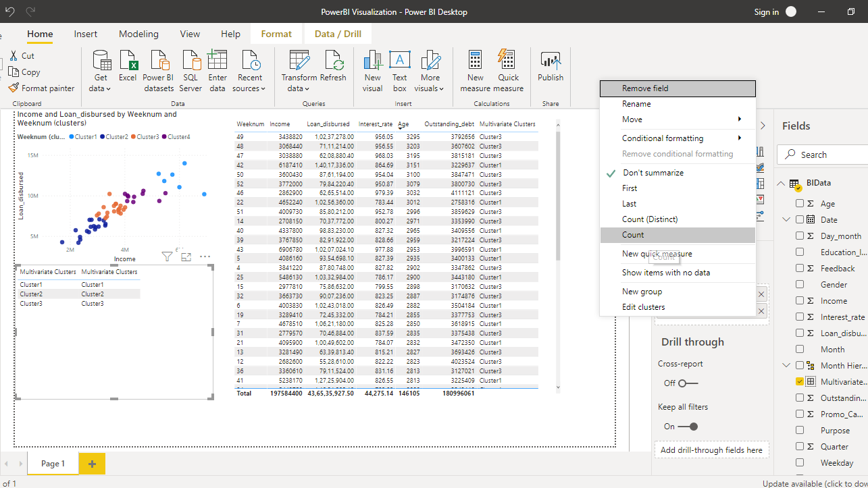Image resolution: width=868 pixels, height=488 pixels.
Task: Collapse the BIData table tree
Action: 781,183
